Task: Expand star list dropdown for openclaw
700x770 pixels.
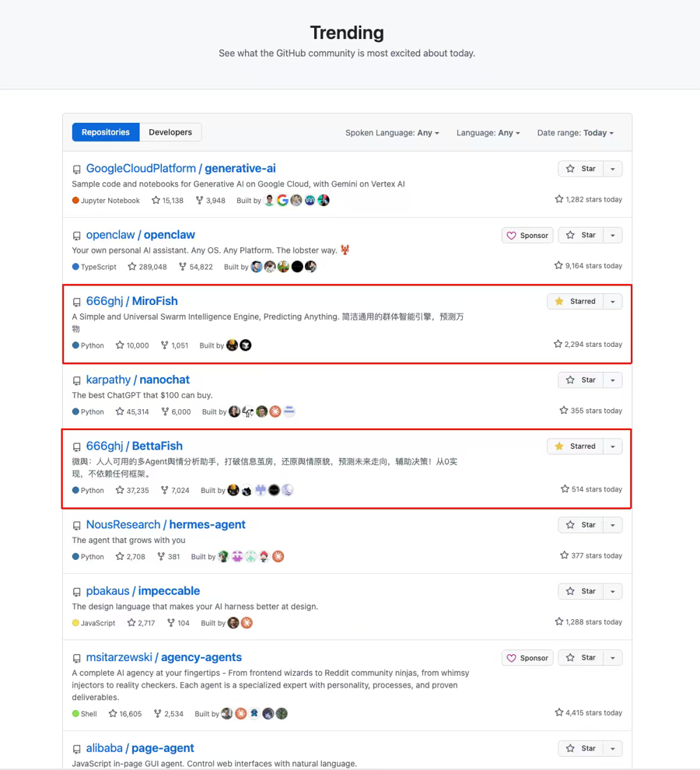Action: click(613, 236)
